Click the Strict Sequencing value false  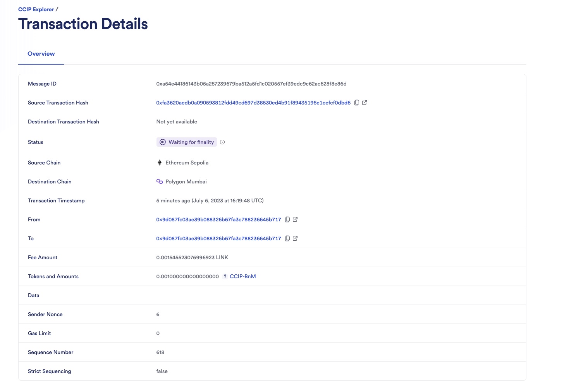point(162,371)
